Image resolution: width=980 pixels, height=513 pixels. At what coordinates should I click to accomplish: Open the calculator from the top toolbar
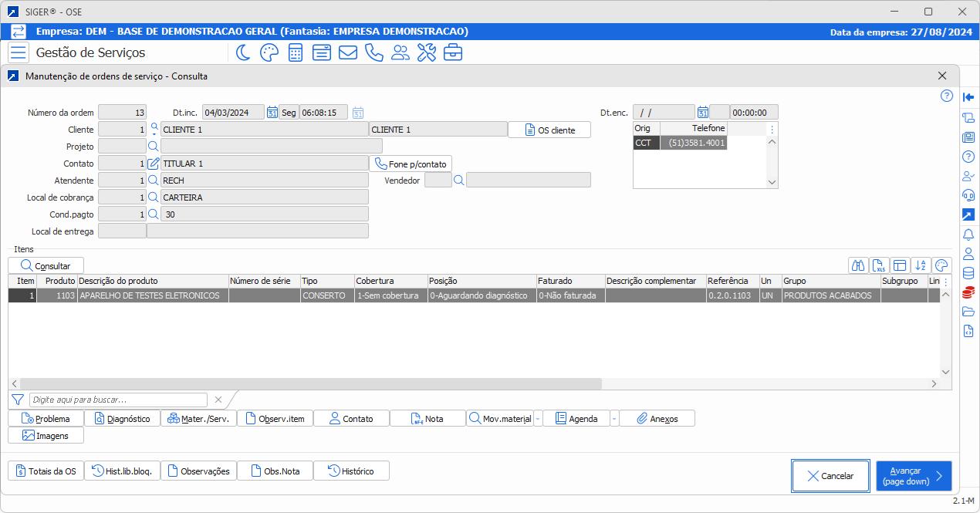click(x=295, y=52)
